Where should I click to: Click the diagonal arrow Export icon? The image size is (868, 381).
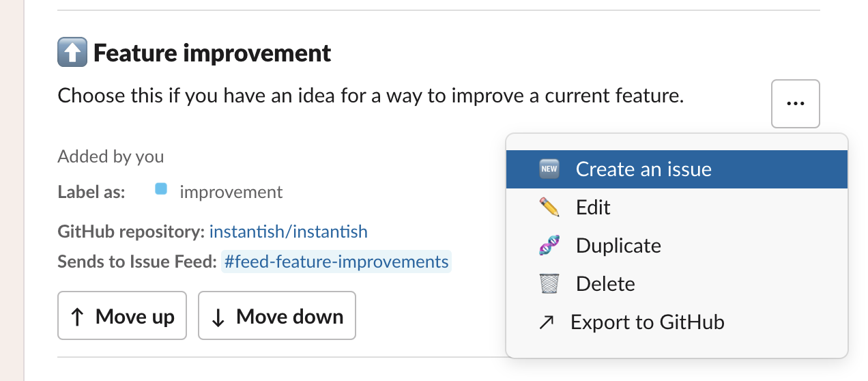click(x=546, y=322)
